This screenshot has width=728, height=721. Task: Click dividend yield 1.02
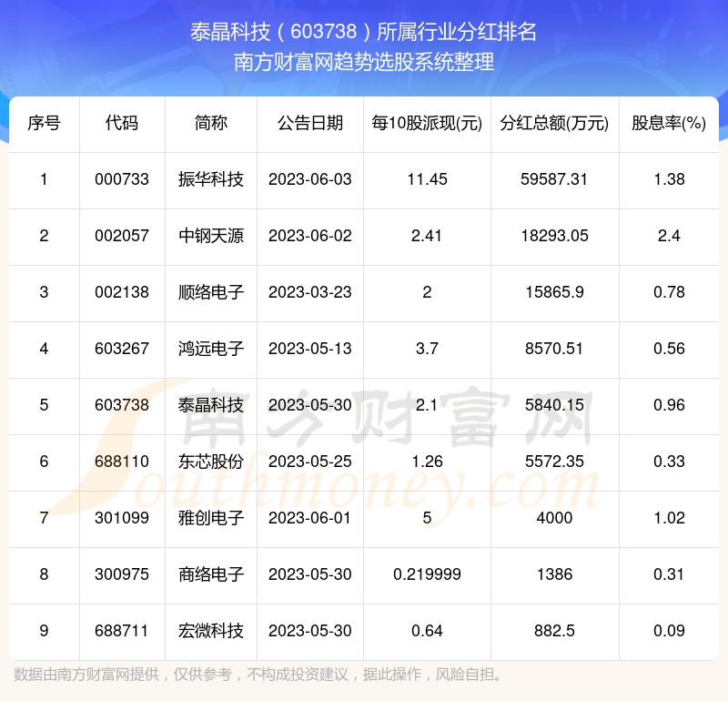click(669, 518)
